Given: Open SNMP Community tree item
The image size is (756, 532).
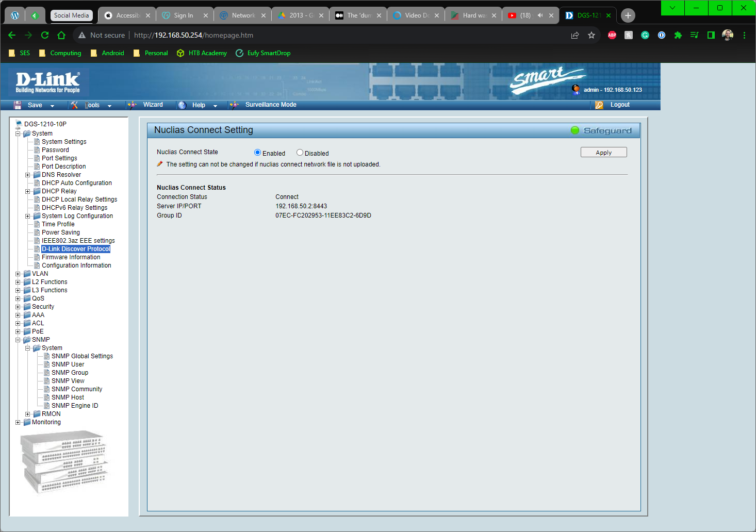Looking at the screenshot, I should (x=77, y=389).
